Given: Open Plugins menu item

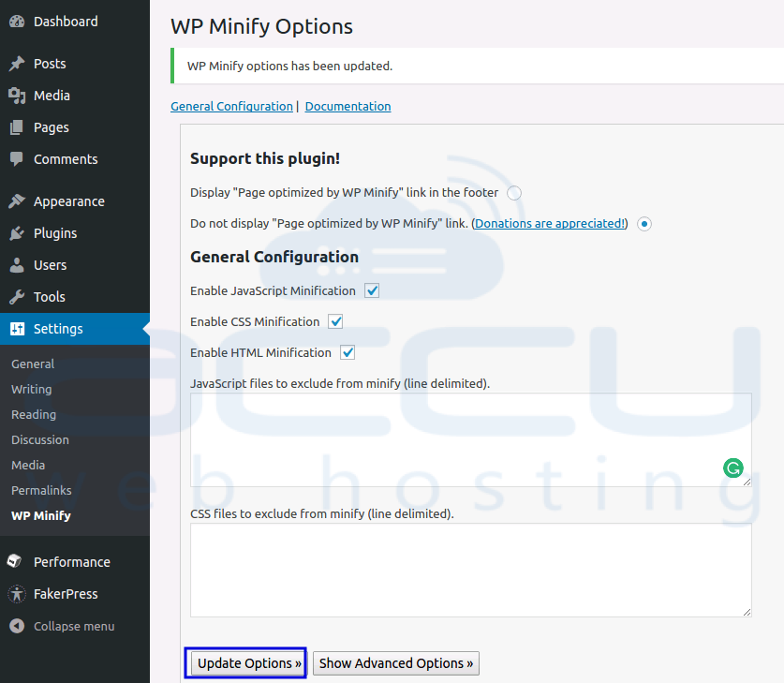Looking at the screenshot, I should [75, 233].
